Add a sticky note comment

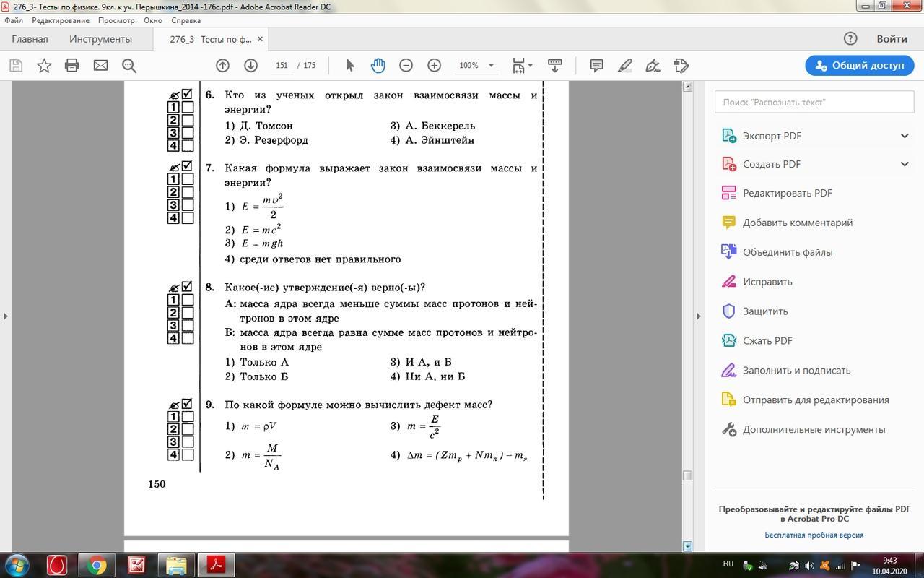tap(596, 66)
